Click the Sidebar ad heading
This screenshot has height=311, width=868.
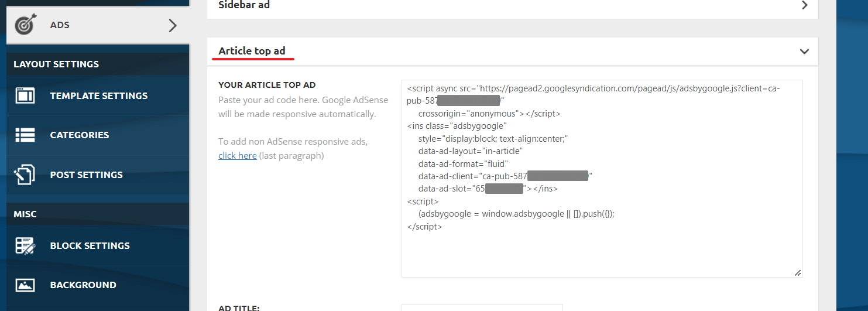point(244,5)
